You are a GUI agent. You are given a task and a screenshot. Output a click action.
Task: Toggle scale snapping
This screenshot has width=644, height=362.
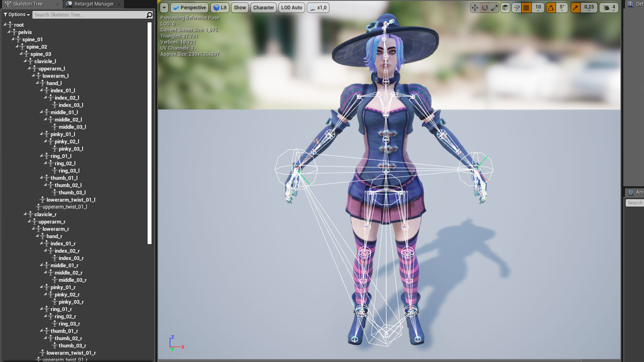pos(576,8)
